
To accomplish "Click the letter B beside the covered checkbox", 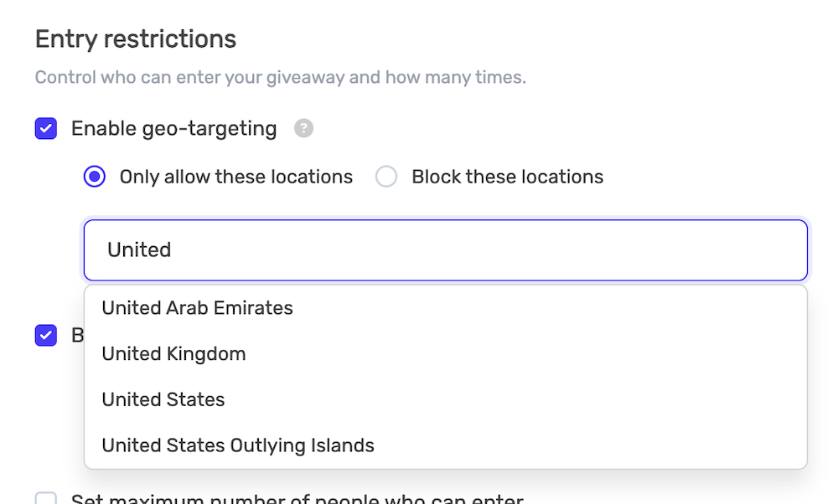I will (77, 336).
